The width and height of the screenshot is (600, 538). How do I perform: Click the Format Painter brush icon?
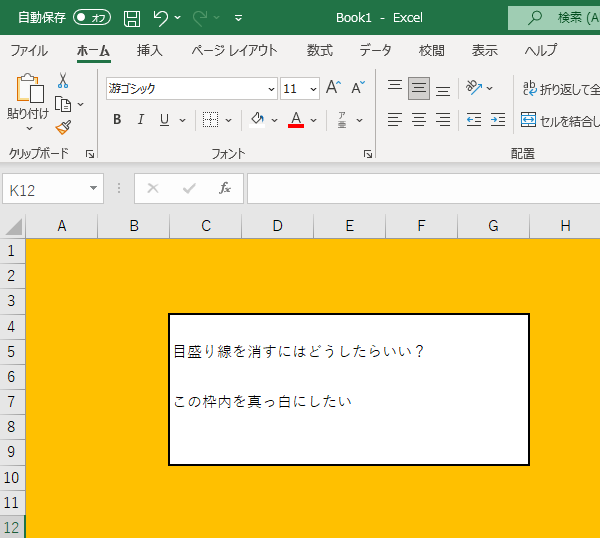pos(63,127)
